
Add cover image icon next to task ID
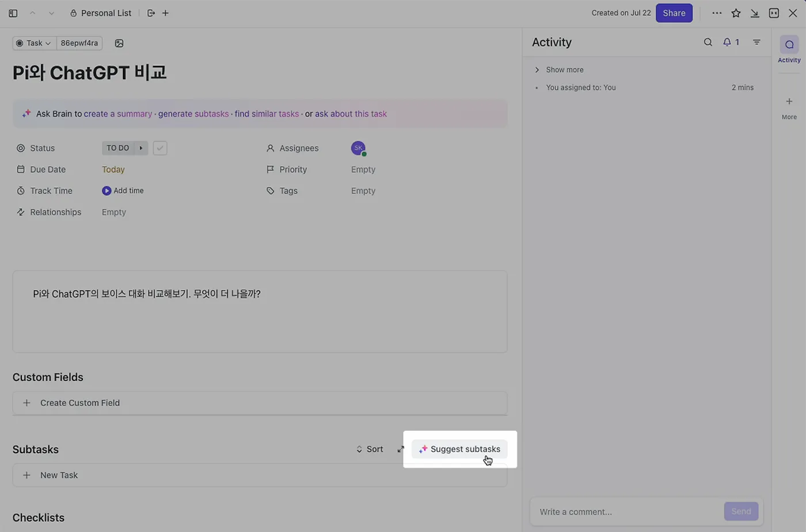tap(119, 43)
